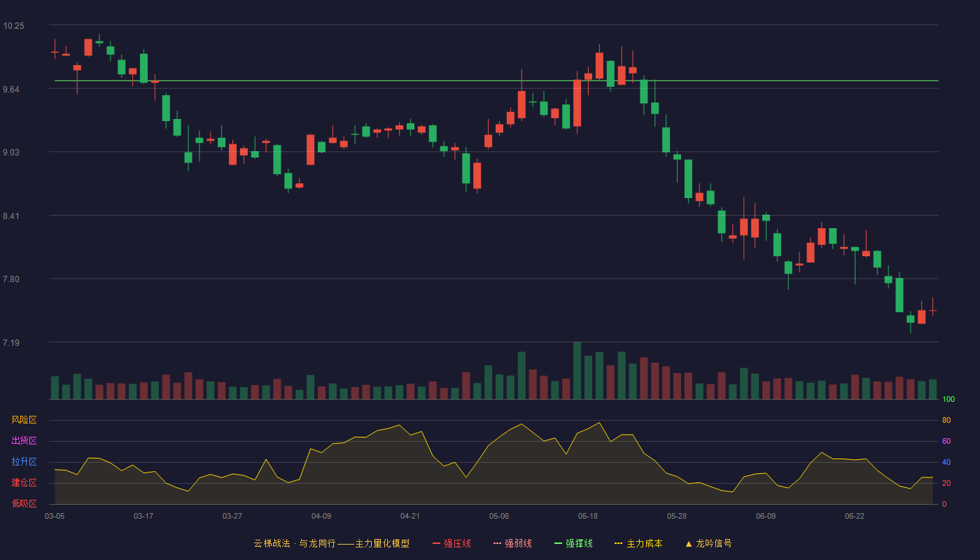
Task: Click the 05-18 date axis label
Action: 588,516
